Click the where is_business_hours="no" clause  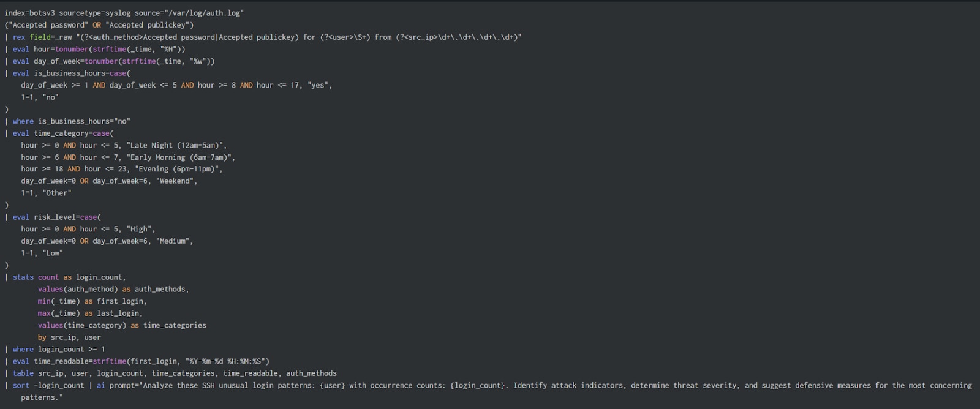click(x=71, y=121)
